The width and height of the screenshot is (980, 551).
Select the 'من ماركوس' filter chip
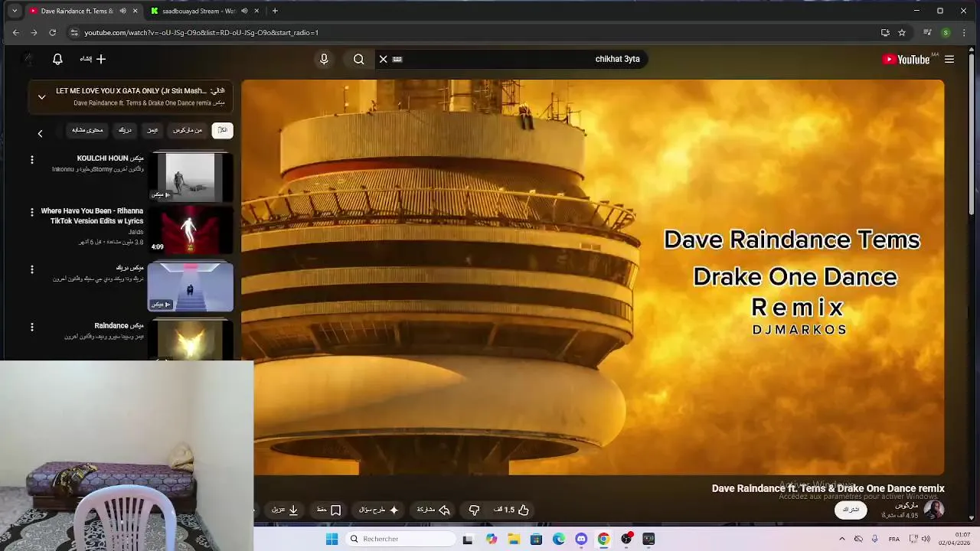[188, 130]
